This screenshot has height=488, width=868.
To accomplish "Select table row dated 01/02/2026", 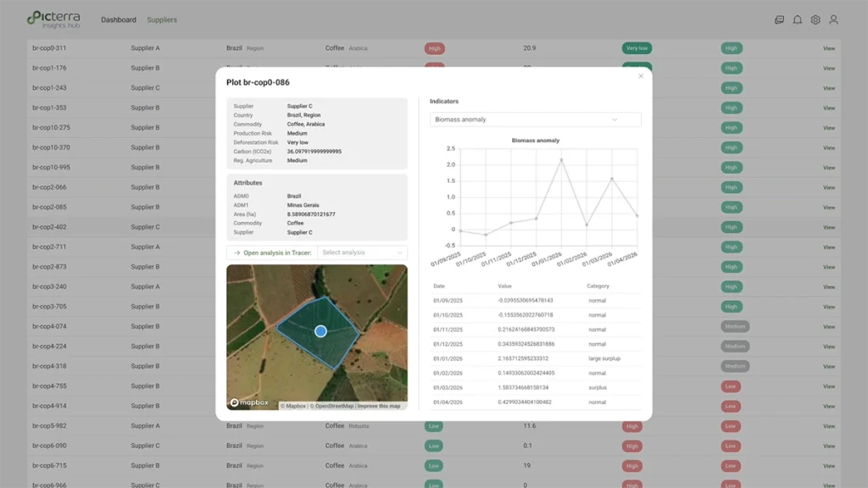I will tap(536, 373).
